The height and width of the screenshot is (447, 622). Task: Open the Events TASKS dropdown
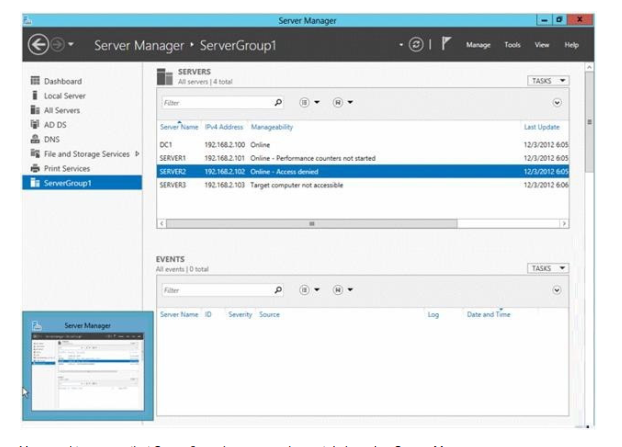[x=548, y=269]
